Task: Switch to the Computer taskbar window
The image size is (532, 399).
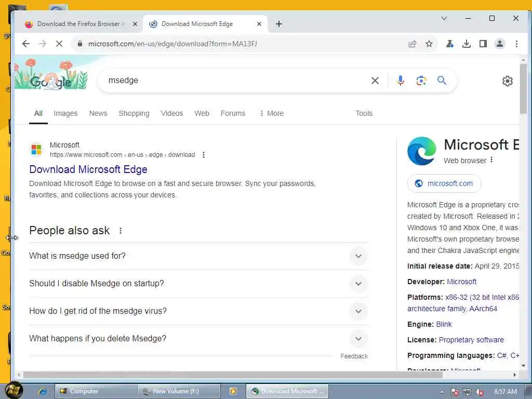Action: click(x=96, y=391)
